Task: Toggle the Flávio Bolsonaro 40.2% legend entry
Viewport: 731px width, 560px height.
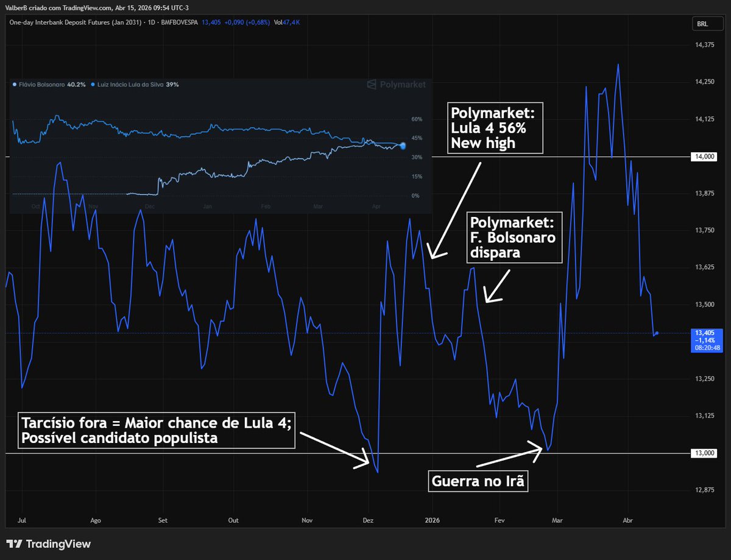Action: [x=51, y=85]
